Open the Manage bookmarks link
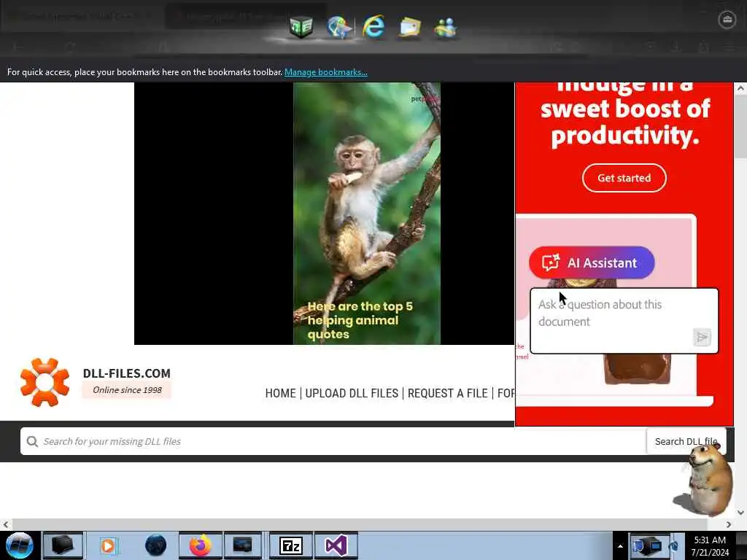The width and height of the screenshot is (747, 560). click(x=326, y=72)
